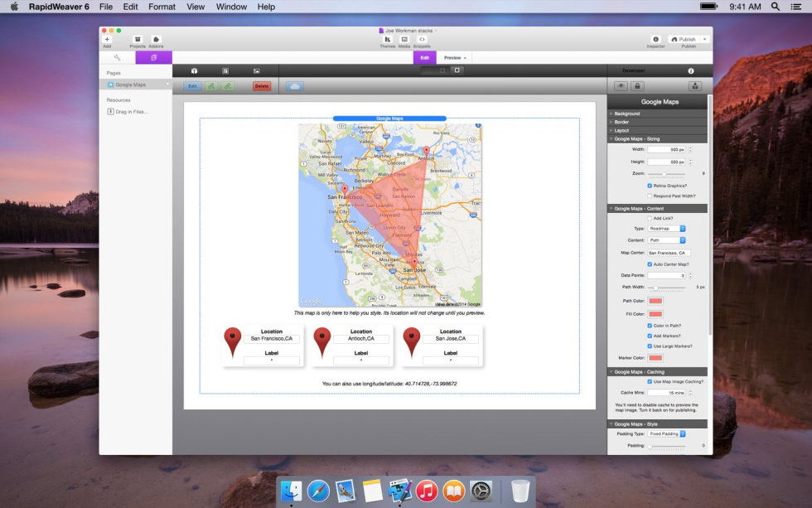Enable the Respond Past Width checkbox

pos(650,196)
